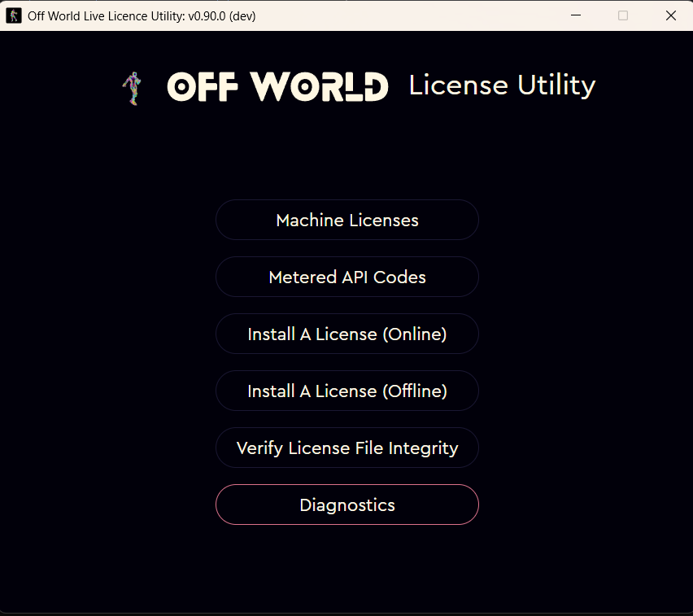Close the License Utility window
The height and width of the screenshot is (616, 693).
pos(670,15)
